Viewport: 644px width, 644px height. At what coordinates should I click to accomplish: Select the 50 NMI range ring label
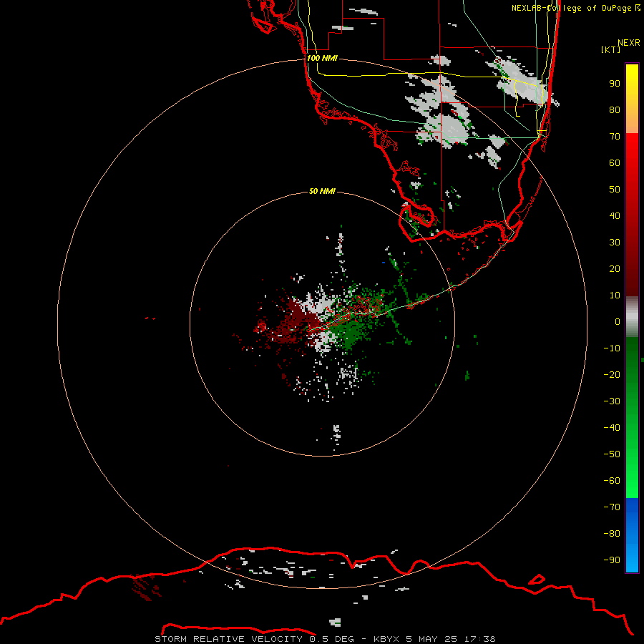[323, 191]
